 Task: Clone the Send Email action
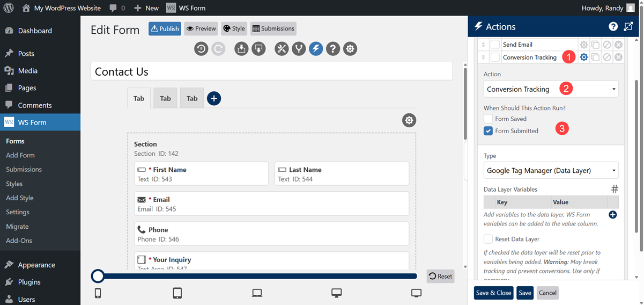click(x=595, y=45)
